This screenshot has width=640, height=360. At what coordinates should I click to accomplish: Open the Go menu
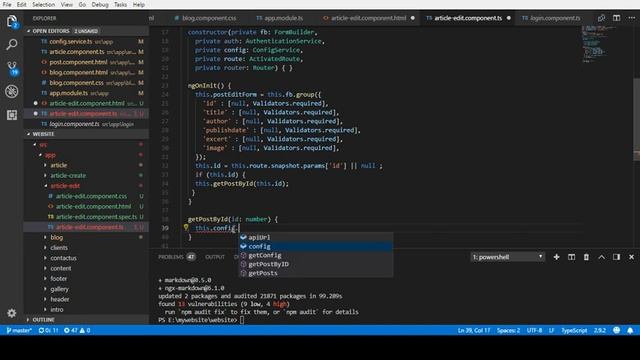coord(82,4)
